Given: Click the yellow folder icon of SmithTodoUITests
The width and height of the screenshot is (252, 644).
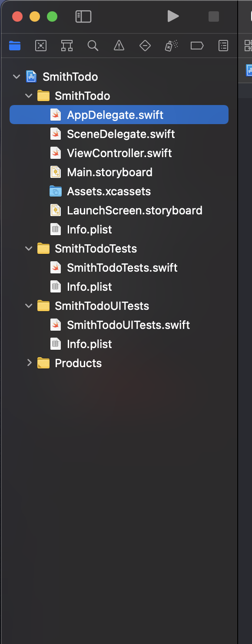Looking at the screenshot, I should click(43, 306).
